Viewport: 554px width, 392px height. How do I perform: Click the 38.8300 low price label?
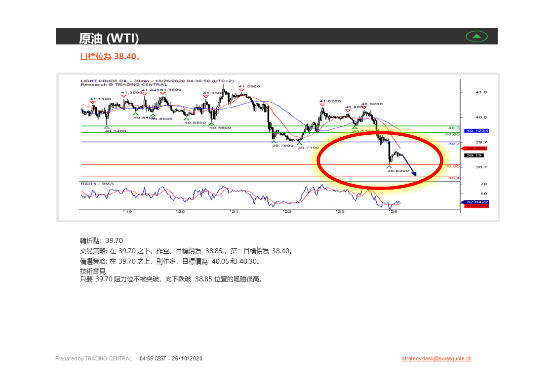tap(398, 171)
